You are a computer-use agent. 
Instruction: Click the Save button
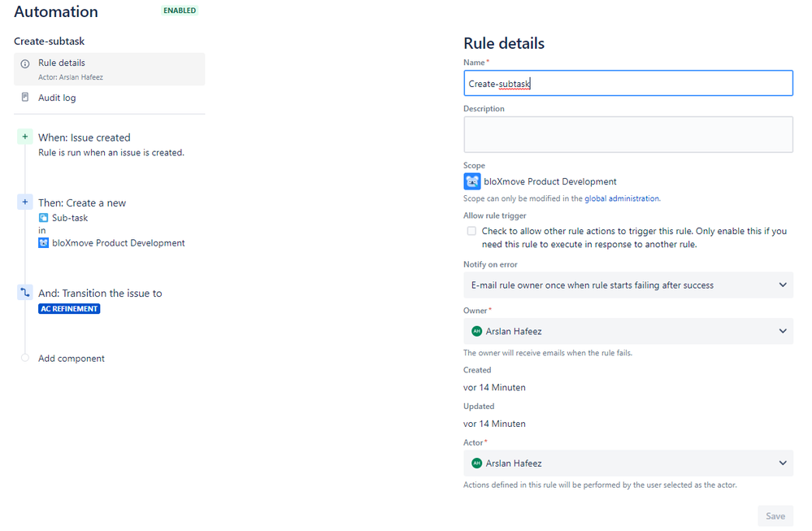[x=775, y=516]
